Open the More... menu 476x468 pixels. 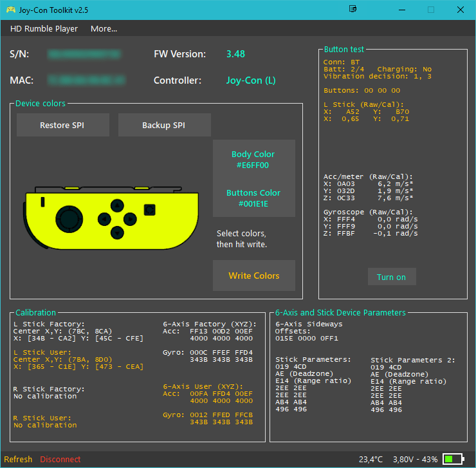coord(104,29)
